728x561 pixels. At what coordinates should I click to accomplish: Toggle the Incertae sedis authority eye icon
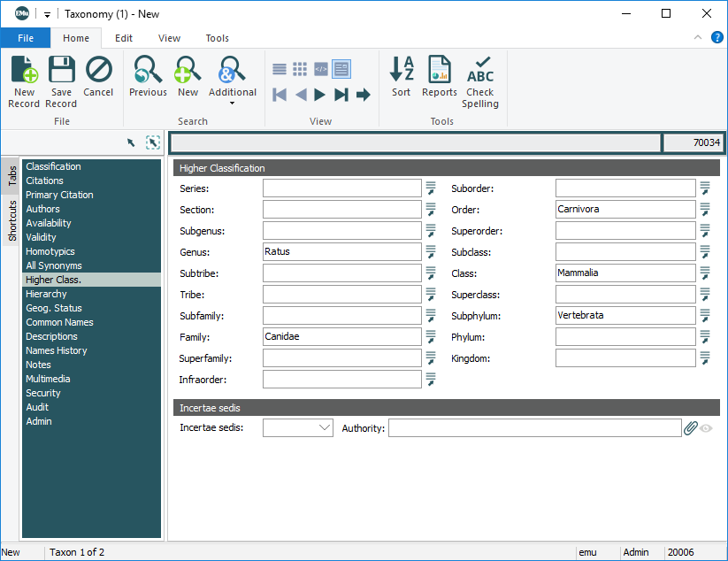point(706,428)
